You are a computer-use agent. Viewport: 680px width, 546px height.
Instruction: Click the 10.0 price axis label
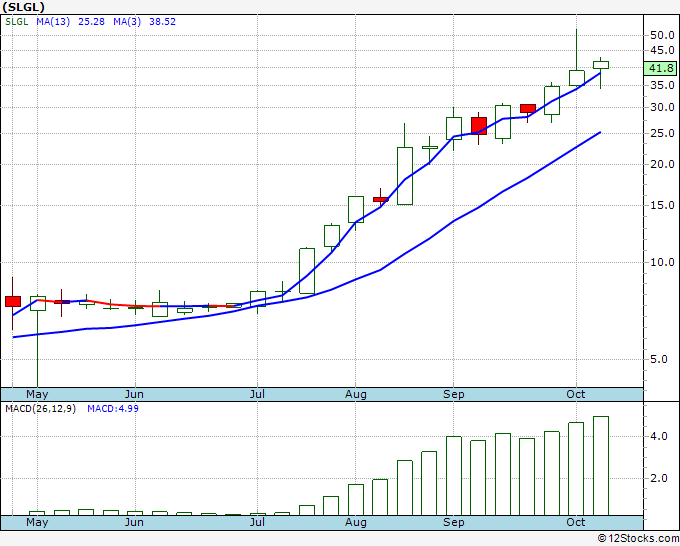[x=659, y=263]
